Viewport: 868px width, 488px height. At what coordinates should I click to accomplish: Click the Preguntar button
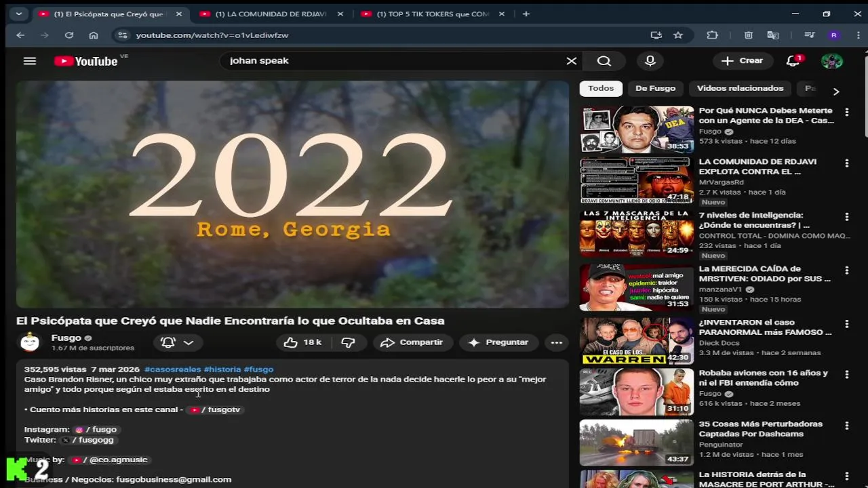tap(498, 342)
